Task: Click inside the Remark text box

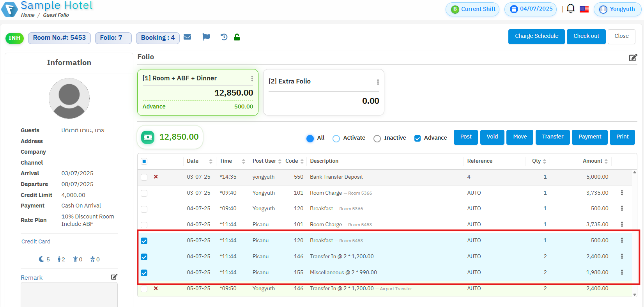Action: [x=69, y=295]
